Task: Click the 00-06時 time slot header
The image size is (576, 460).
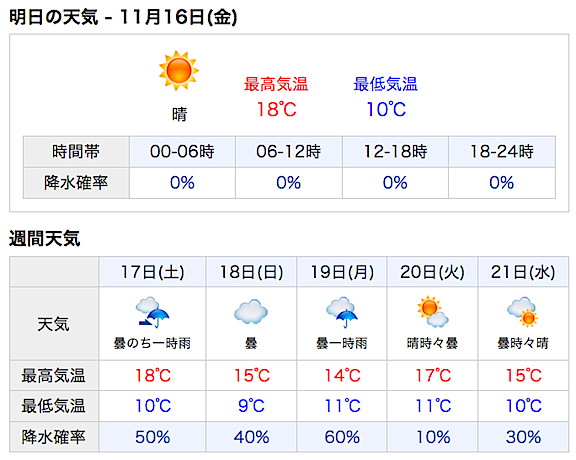Action: tap(182, 151)
